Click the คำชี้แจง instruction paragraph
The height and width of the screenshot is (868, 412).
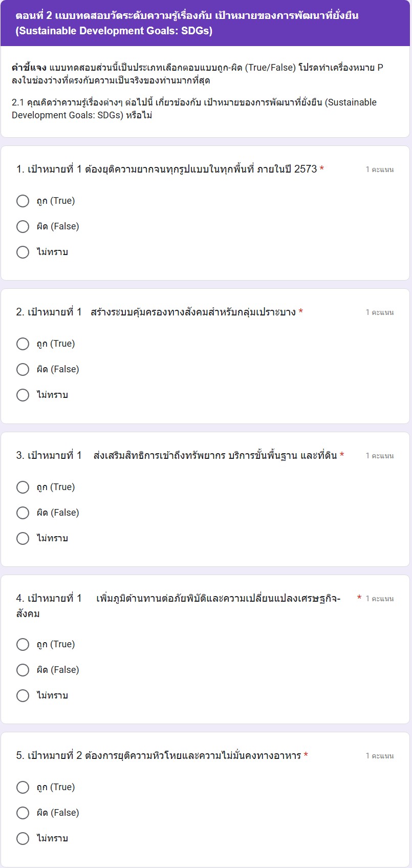[x=197, y=74]
